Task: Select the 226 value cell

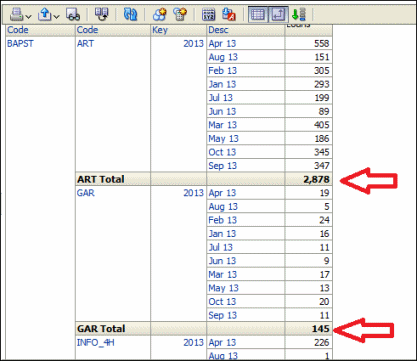Action: 321,343
